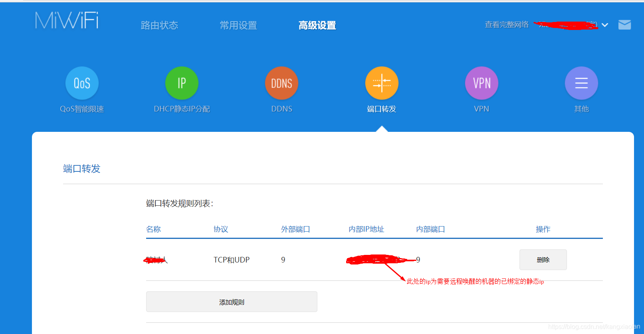The image size is (644, 334).
Task: Open the purple VPN icon
Action: click(482, 83)
